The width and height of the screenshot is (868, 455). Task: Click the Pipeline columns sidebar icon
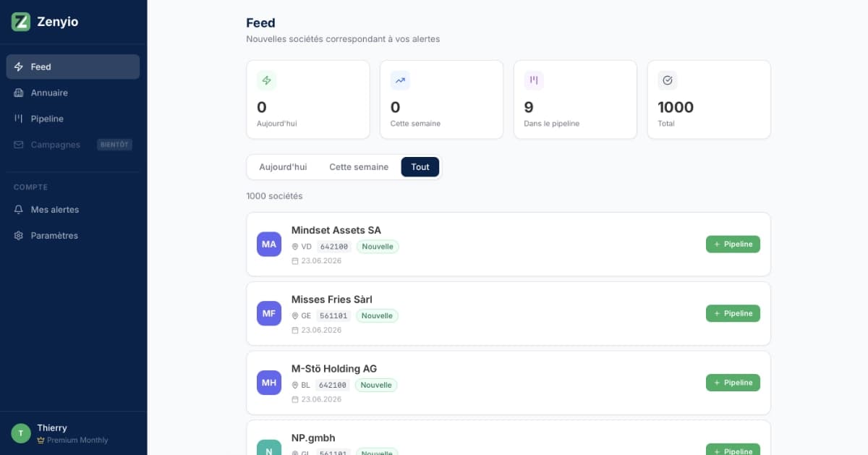click(19, 119)
